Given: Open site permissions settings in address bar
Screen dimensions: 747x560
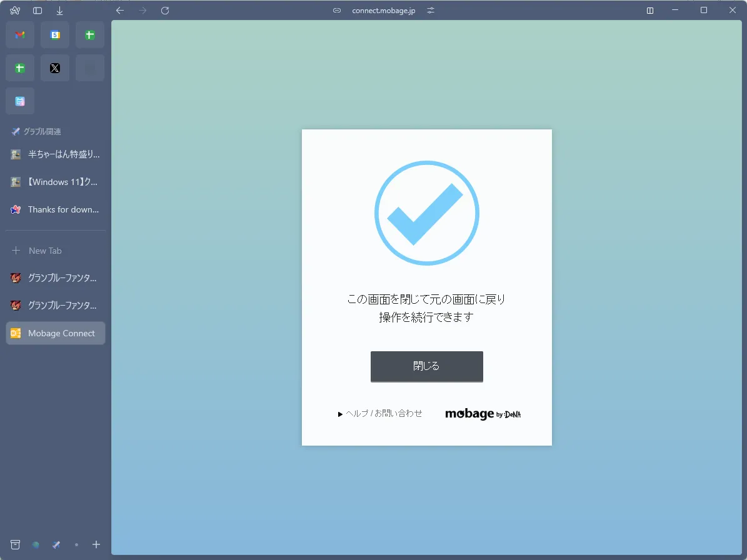Looking at the screenshot, I should tap(430, 11).
